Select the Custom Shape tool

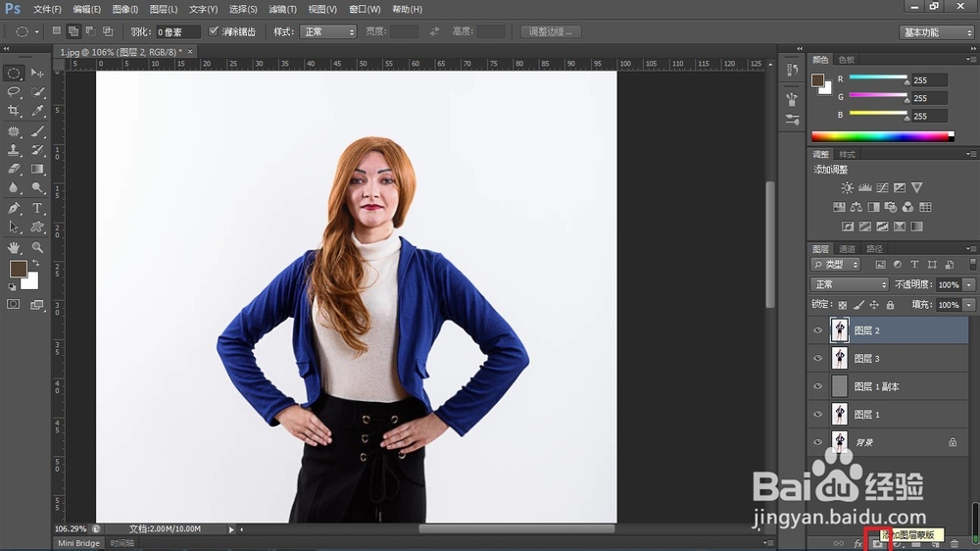(37, 227)
